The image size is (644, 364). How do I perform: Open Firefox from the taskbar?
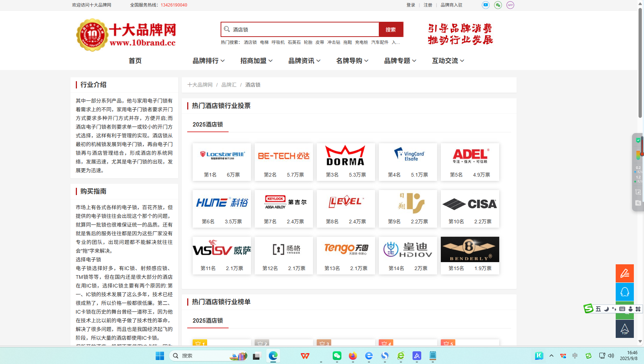(353, 356)
